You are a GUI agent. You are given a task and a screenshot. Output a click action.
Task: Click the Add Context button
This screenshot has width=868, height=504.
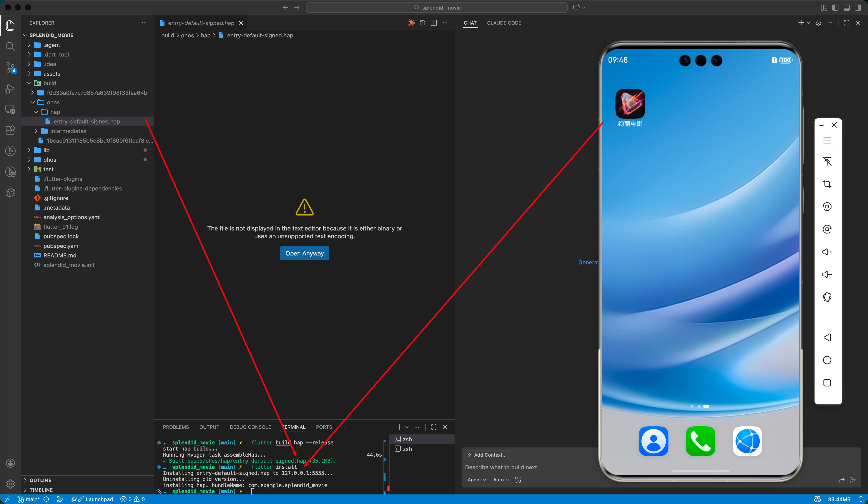(487, 455)
